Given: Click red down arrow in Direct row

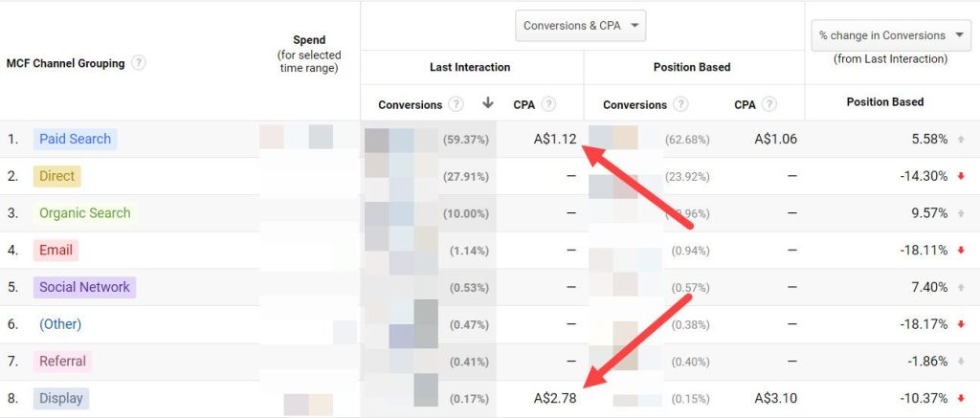Looking at the screenshot, I should coord(961,176).
